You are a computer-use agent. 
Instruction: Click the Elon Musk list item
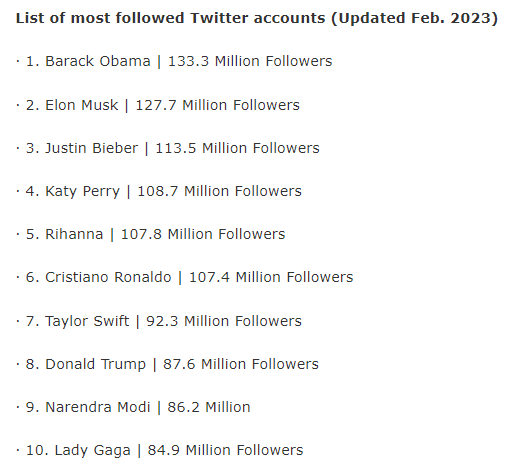click(158, 105)
